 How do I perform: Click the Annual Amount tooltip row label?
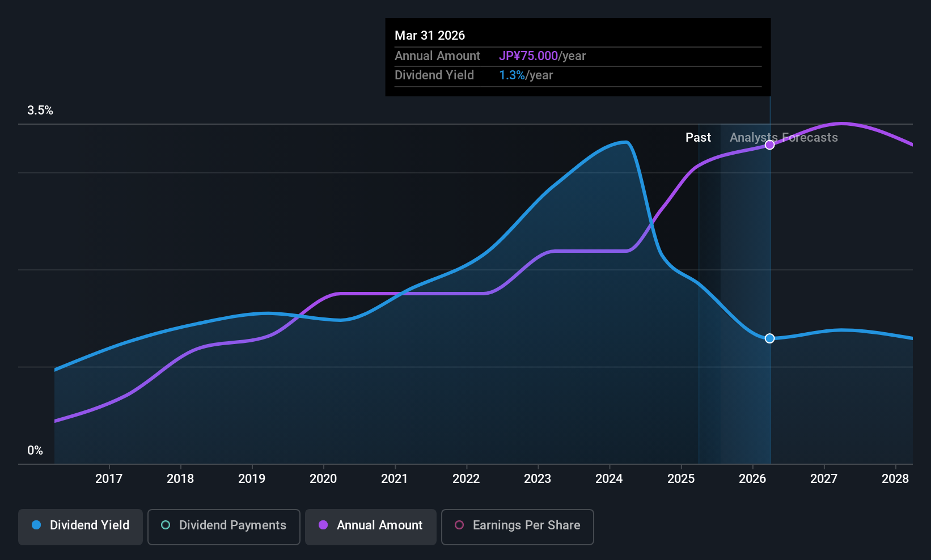click(437, 56)
